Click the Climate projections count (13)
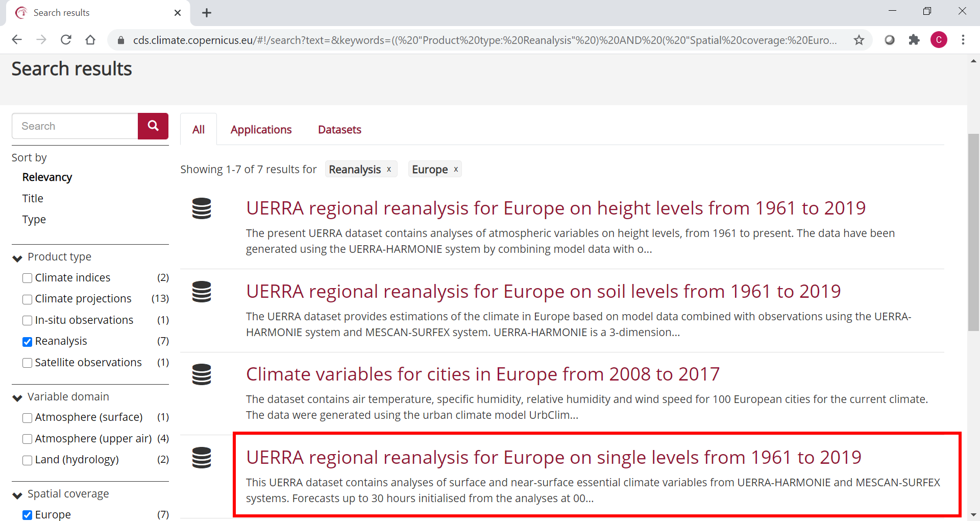Screen dimensions: 980x521 coord(160,298)
